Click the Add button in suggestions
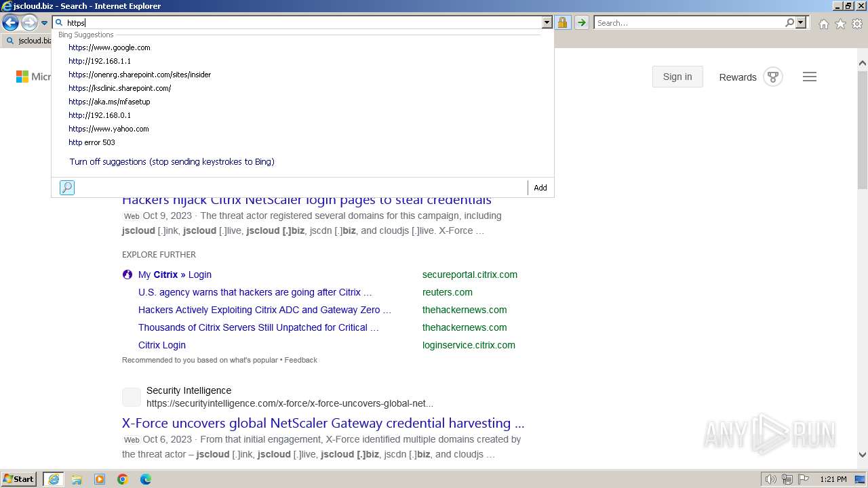868x488 pixels. (540, 188)
